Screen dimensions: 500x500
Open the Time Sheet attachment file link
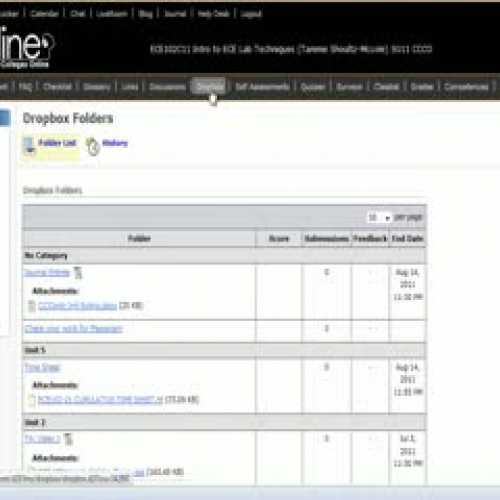coord(100,400)
